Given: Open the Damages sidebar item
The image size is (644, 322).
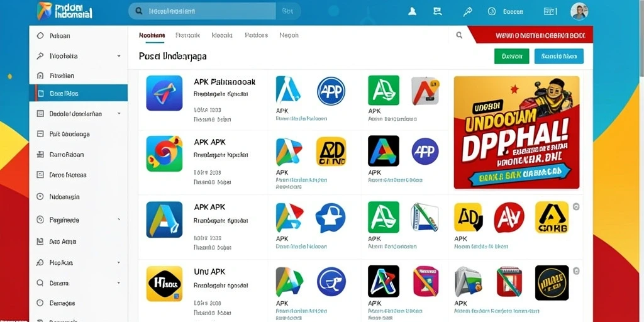Looking at the screenshot, I should (x=79, y=303).
